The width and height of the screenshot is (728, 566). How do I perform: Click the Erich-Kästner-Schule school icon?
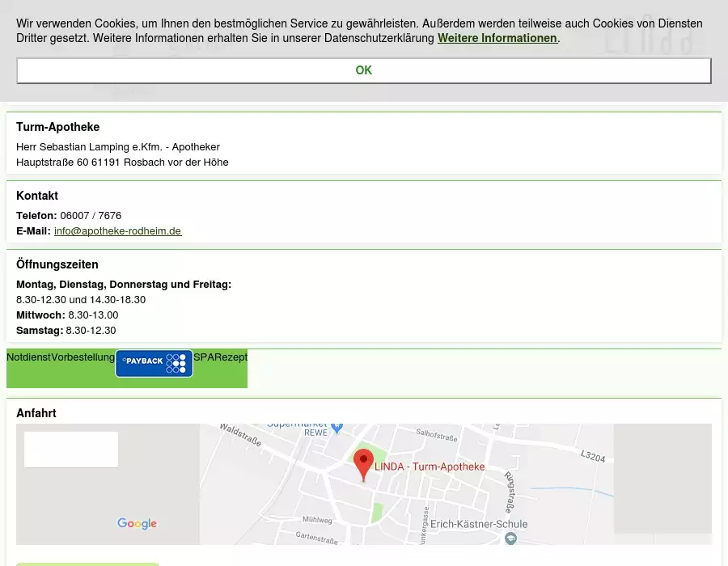pos(510,537)
